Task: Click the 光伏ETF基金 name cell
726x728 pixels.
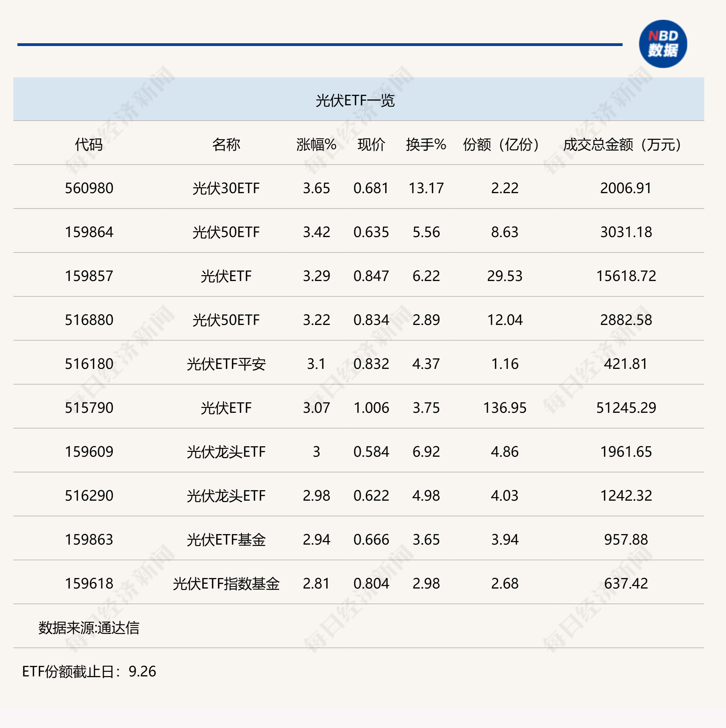Action: tap(226, 540)
